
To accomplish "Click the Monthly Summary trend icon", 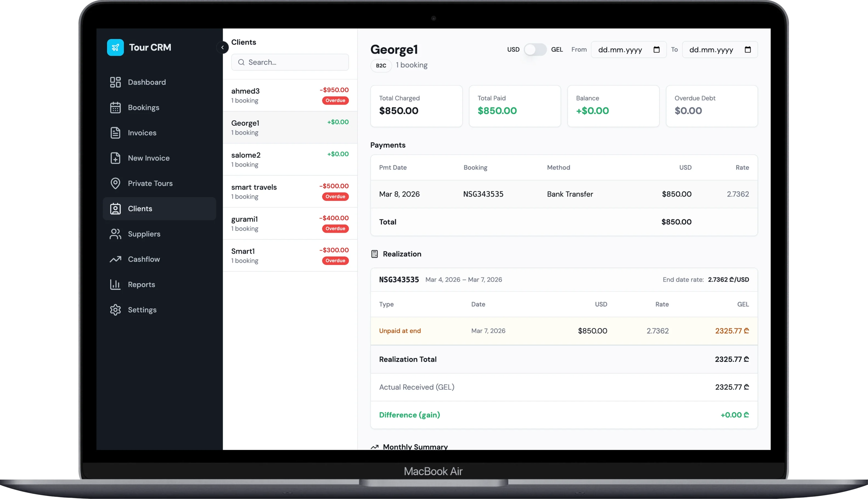I will coord(374,447).
